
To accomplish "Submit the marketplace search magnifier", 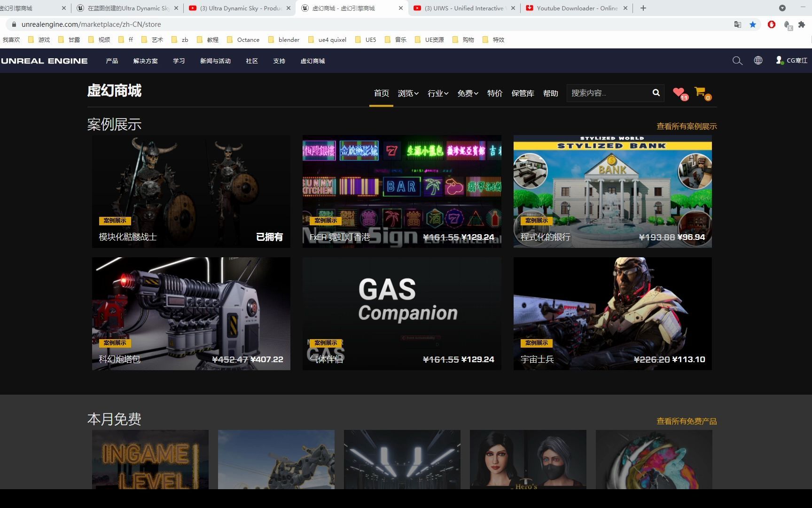I will pos(656,93).
